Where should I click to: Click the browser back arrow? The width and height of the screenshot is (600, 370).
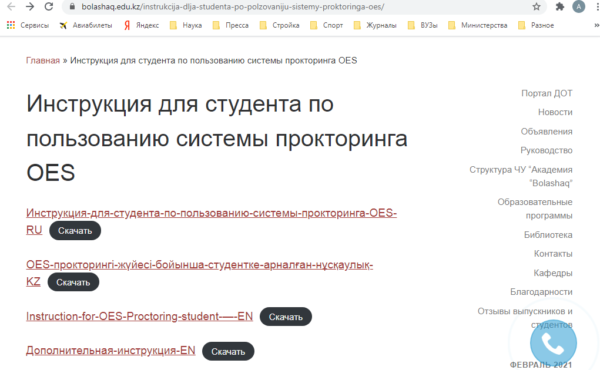coord(11,7)
